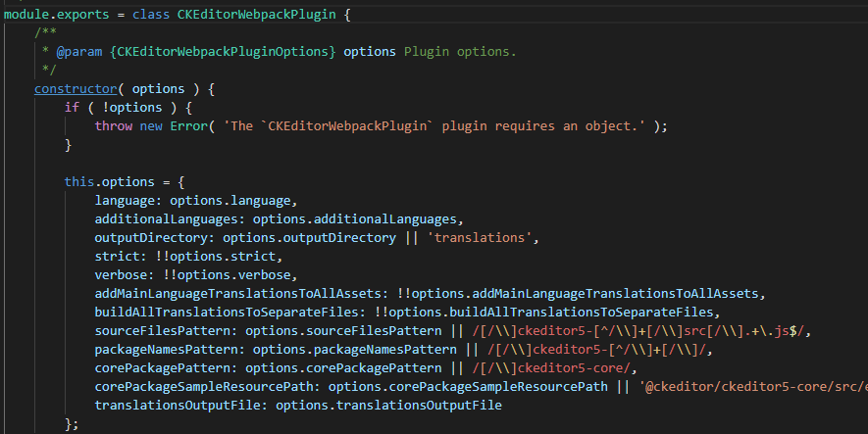
Task: Click the {CKEditorWebpackPluginOptions} type annotation
Action: [223, 52]
